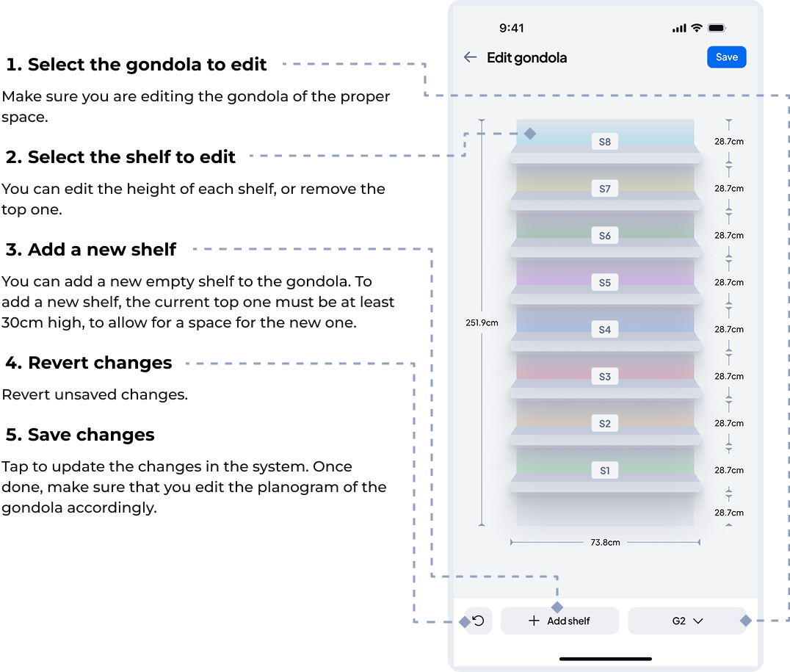This screenshot has height=672, width=790.
Task: Tap the S6 shelf label
Action: pos(604,235)
